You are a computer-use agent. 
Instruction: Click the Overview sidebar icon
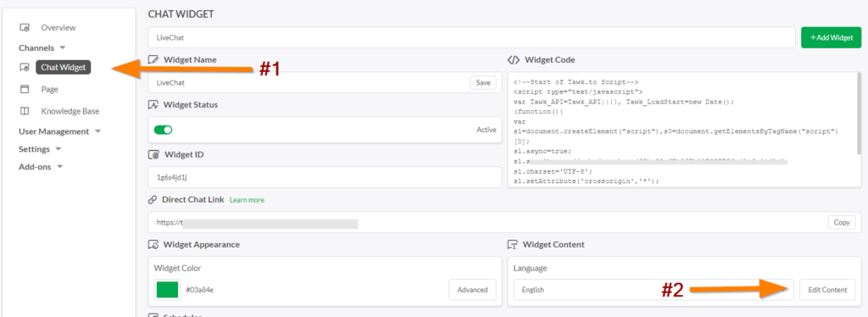point(25,28)
